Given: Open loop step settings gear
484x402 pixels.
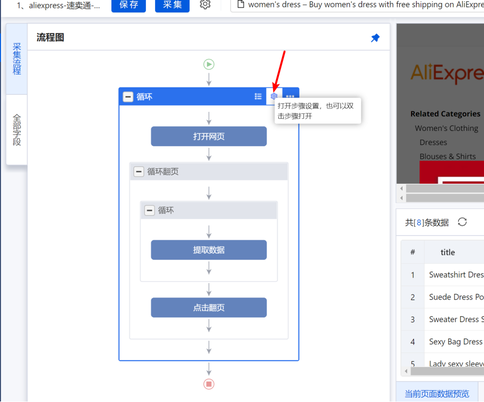Looking at the screenshot, I should pos(274,96).
